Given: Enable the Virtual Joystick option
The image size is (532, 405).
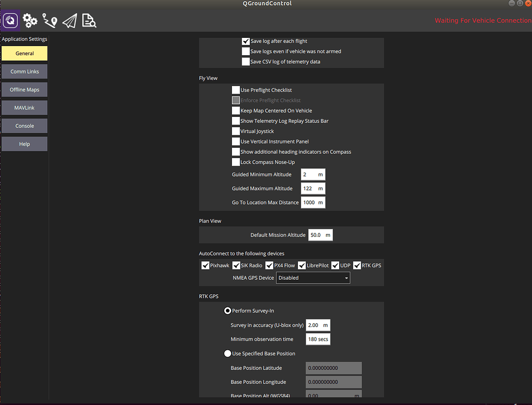Looking at the screenshot, I should [x=236, y=131].
